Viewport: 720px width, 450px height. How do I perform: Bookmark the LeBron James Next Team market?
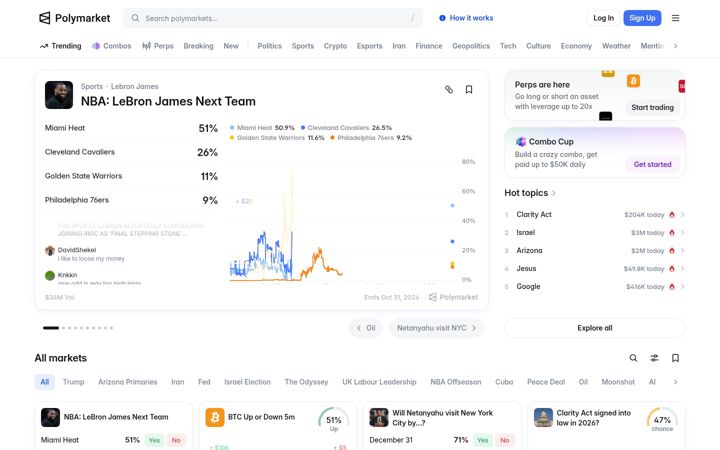coord(468,89)
